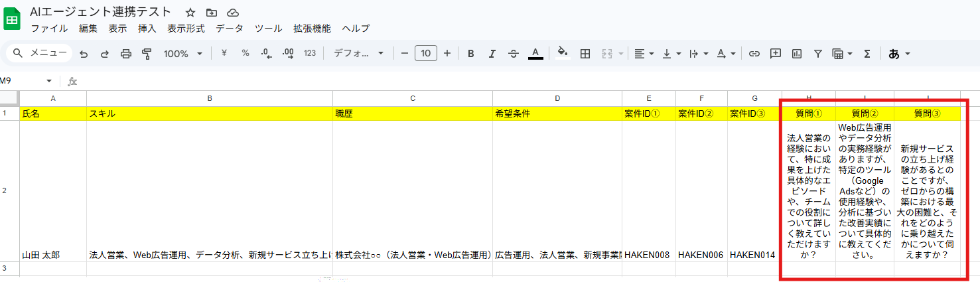Open the デフォ... font dropdown
The image size is (980, 282).
[358, 53]
